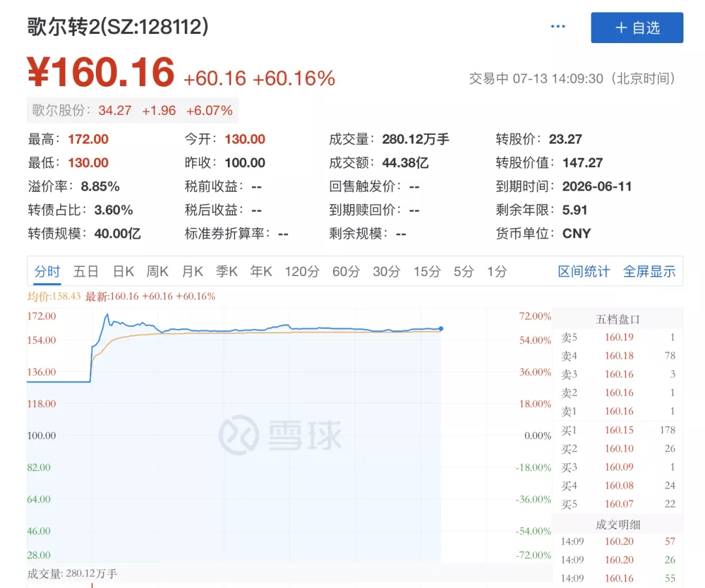Click the 转债规模 value 40.00亿
The image size is (705, 588).
point(117,234)
